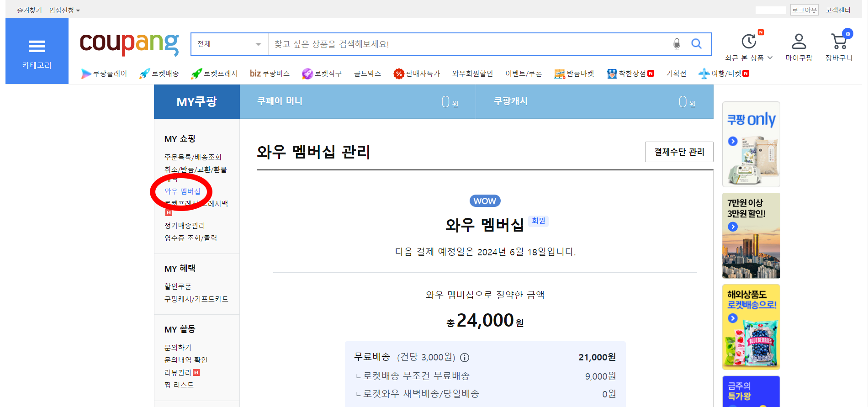Open 정기배송관리
This screenshot has width=868, height=407.
pos(185,226)
